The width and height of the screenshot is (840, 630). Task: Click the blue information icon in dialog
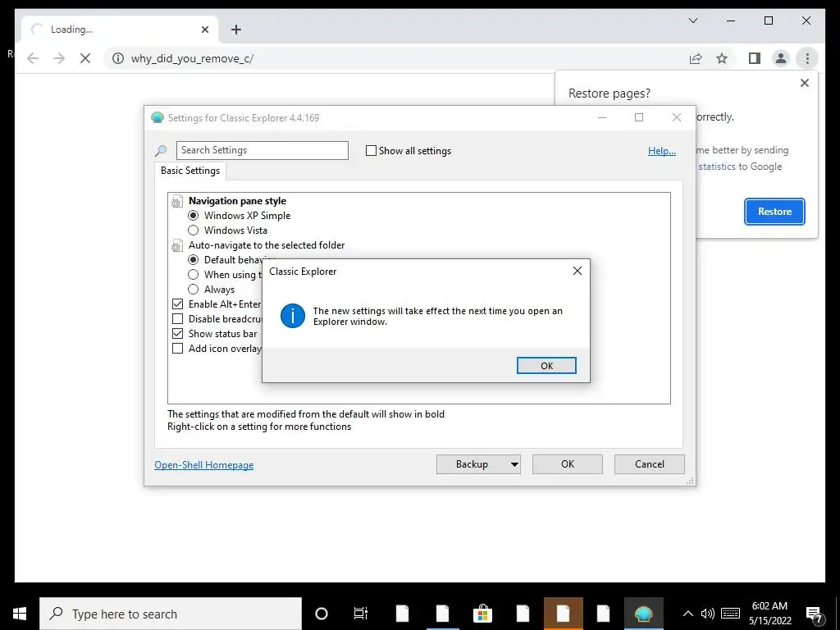293,316
